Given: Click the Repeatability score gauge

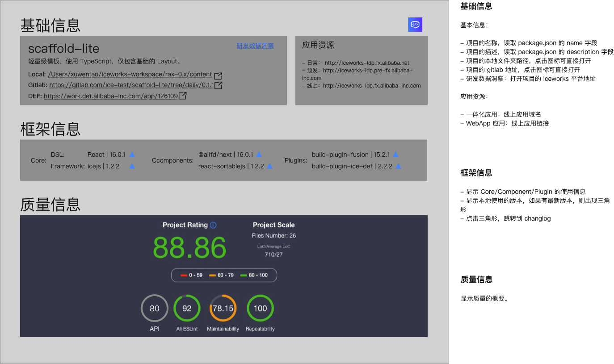Looking at the screenshot, I should pos(260,308).
